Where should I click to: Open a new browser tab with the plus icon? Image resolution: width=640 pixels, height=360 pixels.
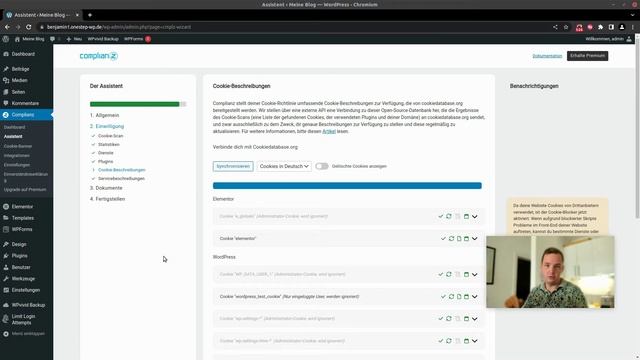tap(90, 15)
